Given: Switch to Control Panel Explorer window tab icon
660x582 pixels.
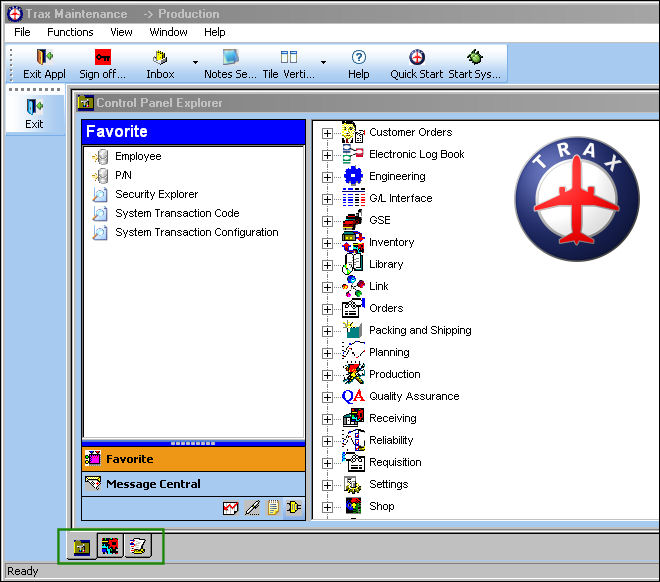Looking at the screenshot, I should point(82,547).
